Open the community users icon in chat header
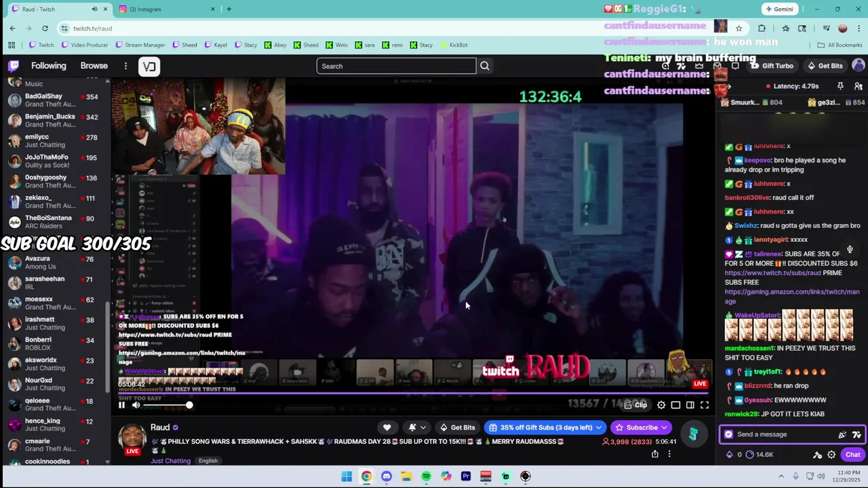The width and height of the screenshot is (868, 488). [858, 86]
